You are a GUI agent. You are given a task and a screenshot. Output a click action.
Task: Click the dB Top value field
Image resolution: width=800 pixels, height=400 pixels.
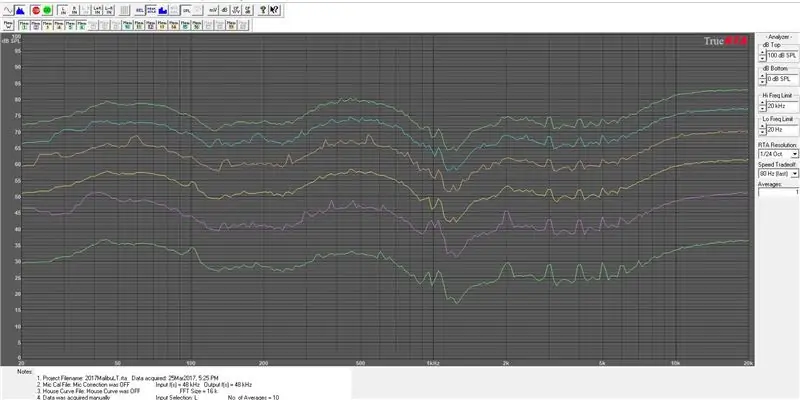[x=782, y=55]
